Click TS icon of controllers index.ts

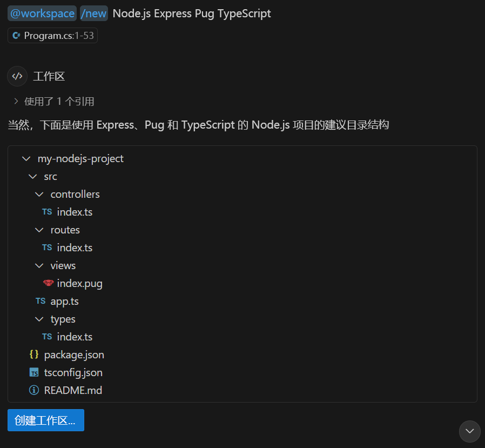(x=47, y=212)
